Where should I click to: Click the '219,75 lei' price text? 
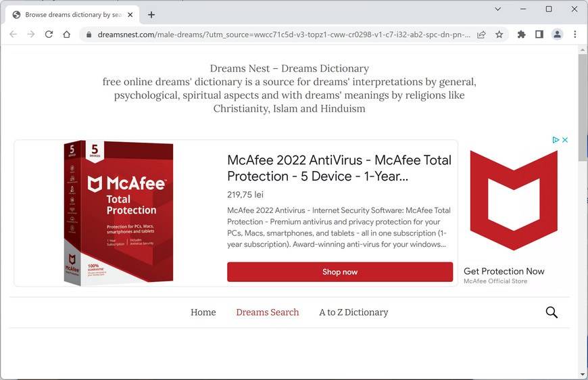[x=245, y=195]
